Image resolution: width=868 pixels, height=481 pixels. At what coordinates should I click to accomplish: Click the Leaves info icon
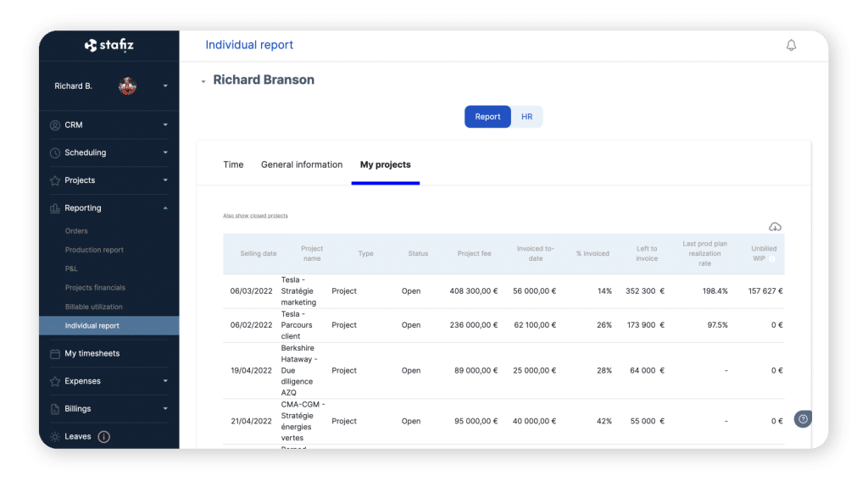(103, 437)
